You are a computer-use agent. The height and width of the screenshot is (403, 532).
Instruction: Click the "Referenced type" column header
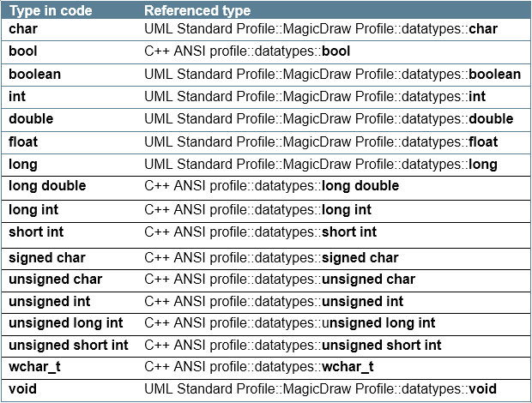[x=197, y=11]
